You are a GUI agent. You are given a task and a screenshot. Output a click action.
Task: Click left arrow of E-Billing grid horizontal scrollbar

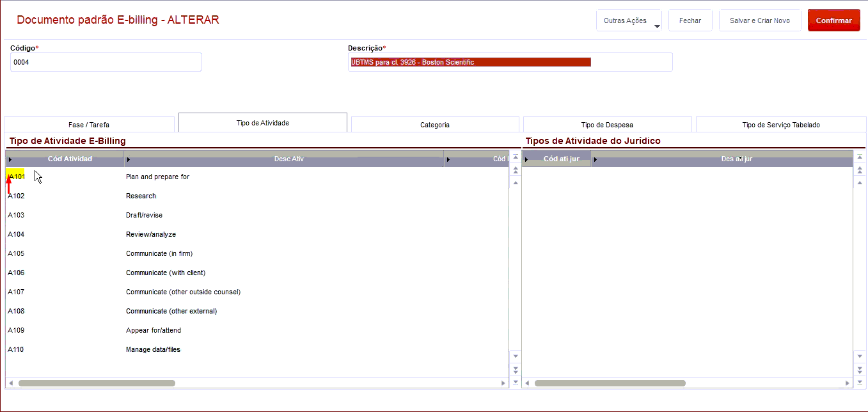pyautogui.click(x=10, y=383)
